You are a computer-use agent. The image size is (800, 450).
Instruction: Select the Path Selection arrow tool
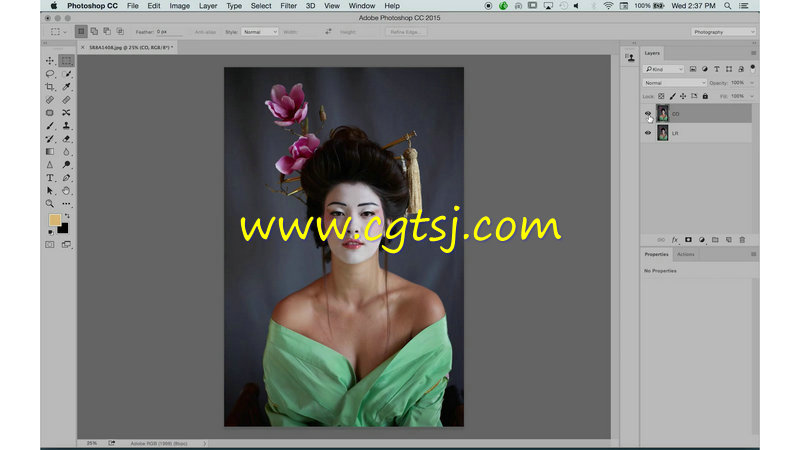[x=50, y=191]
